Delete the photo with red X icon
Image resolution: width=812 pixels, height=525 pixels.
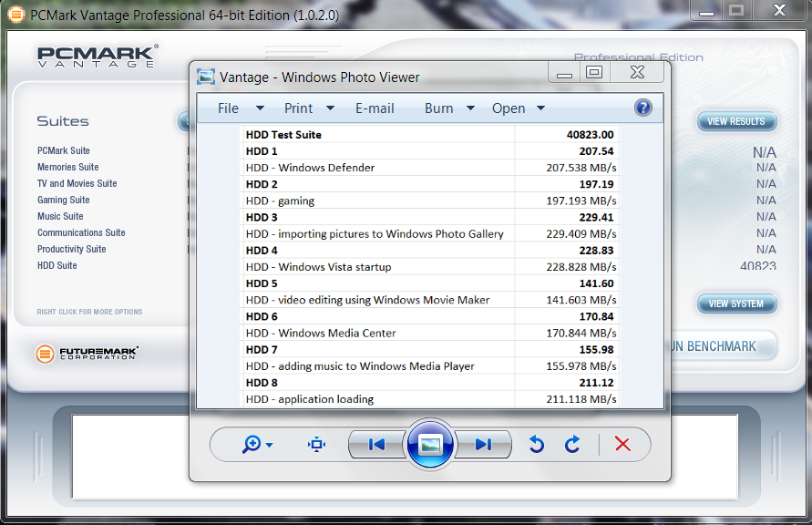(622, 444)
